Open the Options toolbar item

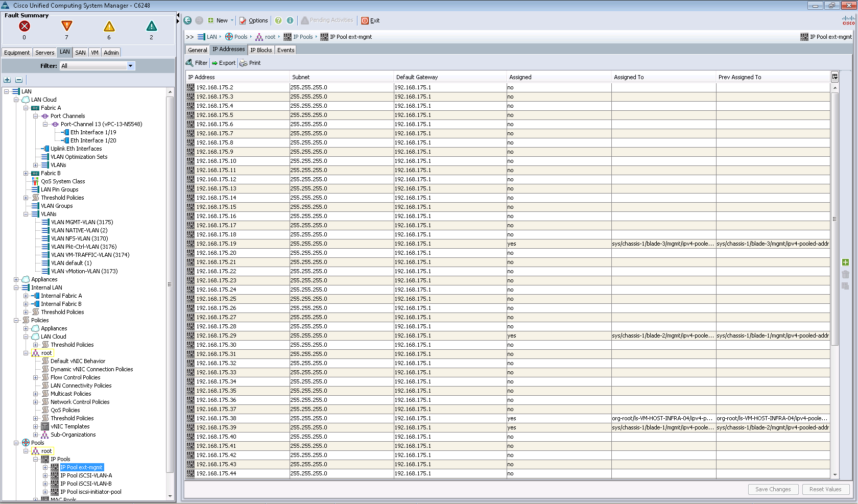click(253, 20)
